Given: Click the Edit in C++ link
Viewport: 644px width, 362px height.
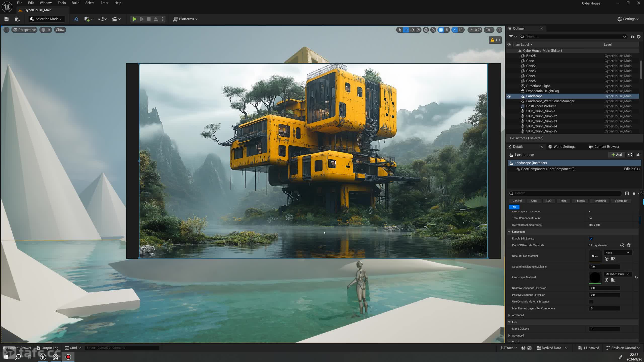Looking at the screenshot, I should tap(632, 169).
